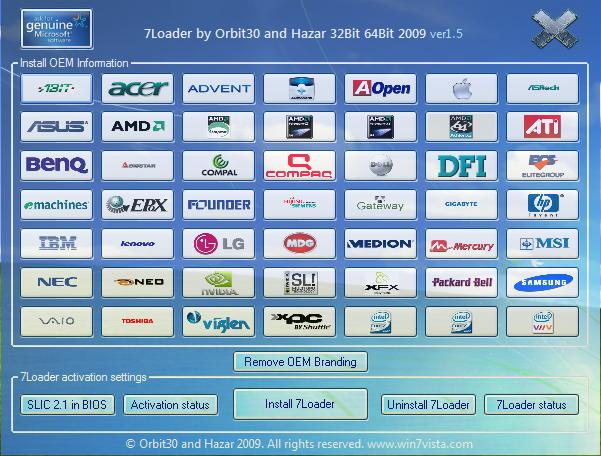Screen dimensions: 601x456
Task: Select the Biostar OEM logo
Action: coord(138,166)
